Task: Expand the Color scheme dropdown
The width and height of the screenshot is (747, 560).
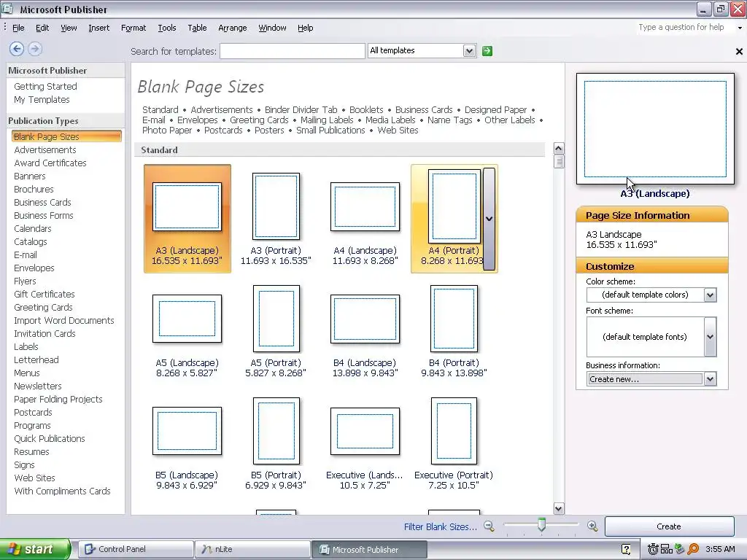Action: 710,295
